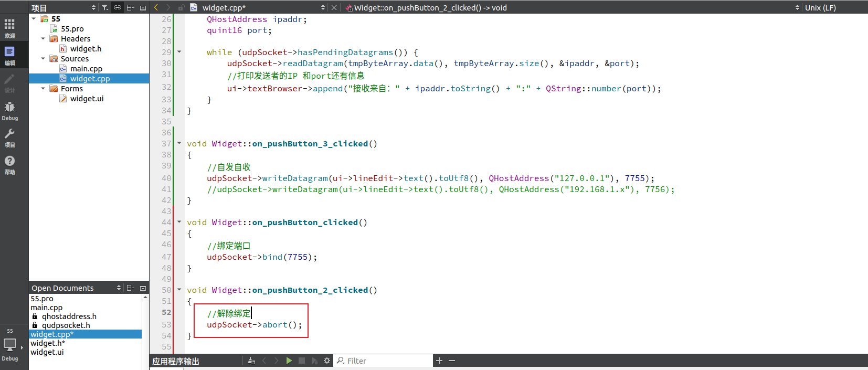Fold on_pushButton_3_clicked at line 37
Viewport: 868px width, 370px height.
click(x=179, y=143)
